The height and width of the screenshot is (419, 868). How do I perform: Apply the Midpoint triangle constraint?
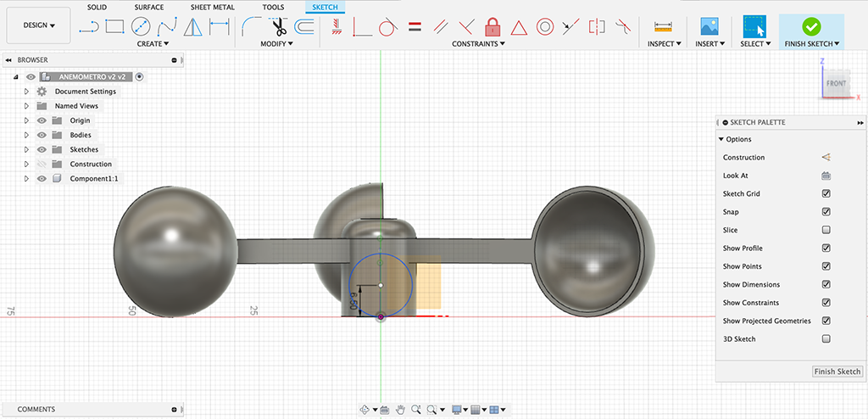(519, 26)
